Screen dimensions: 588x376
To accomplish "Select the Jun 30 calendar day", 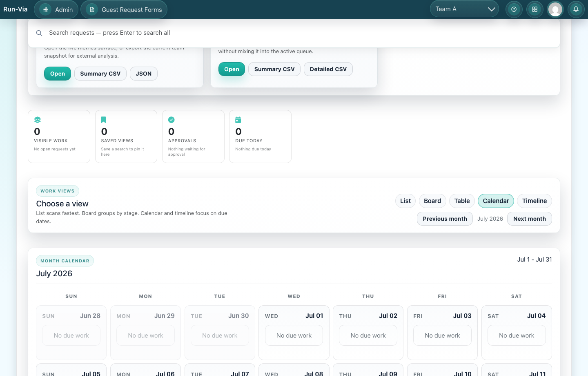I will point(220,333).
